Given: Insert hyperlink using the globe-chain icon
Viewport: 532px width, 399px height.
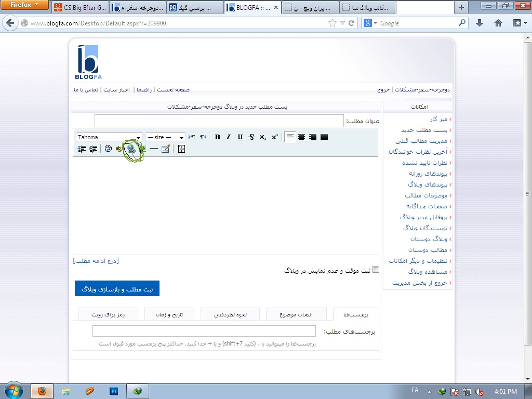Looking at the screenshot, I should 131,149.
